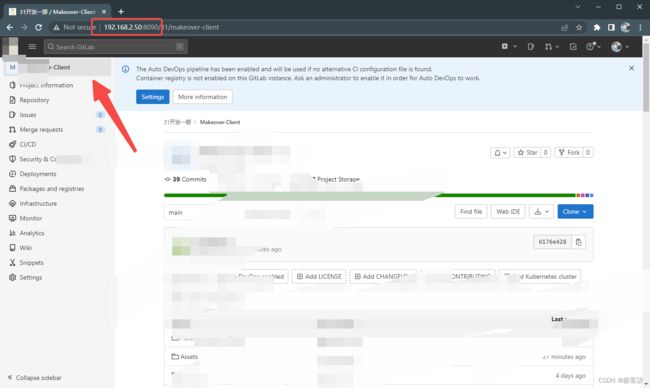Click the More information button

[203, 97]
